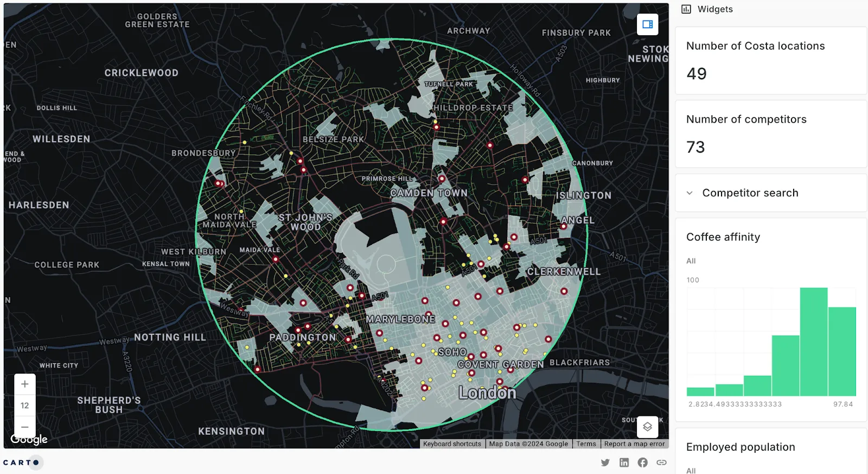Viewport: 868px width, 474px height.
Task: Zoom in on the map
Action: [x=25, y=384]
